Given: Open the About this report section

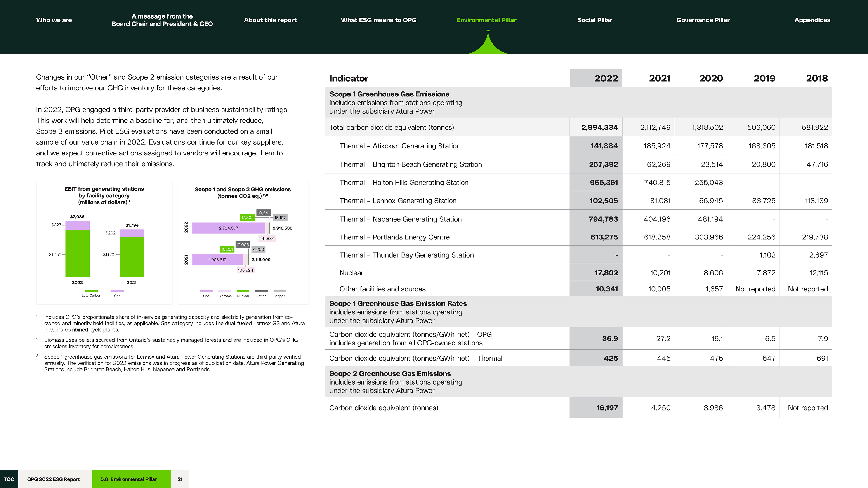Looking at the screenshot, I should [270, 20].
